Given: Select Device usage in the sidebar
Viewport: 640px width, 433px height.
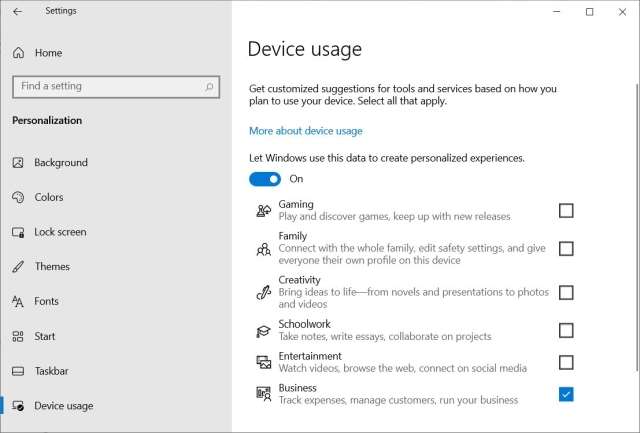Looking at the screenshot, I should pyautogui.click(x=63, y=406).
